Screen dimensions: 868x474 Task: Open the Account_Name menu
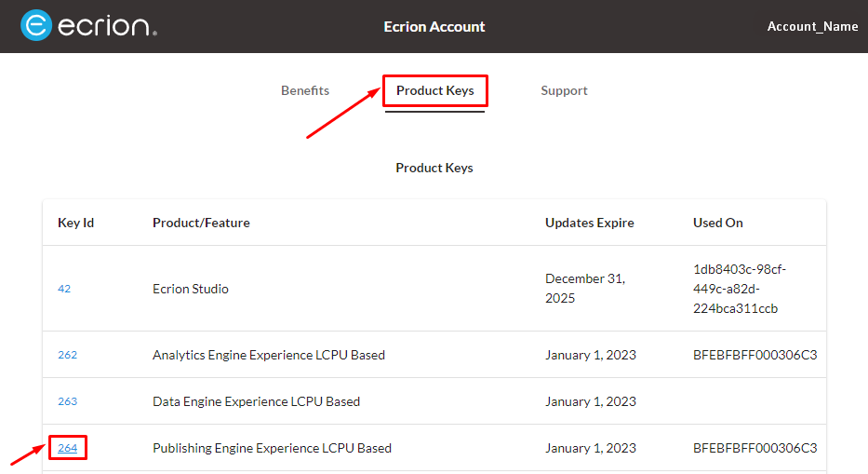pyautogui.click(x=812, y=26)
